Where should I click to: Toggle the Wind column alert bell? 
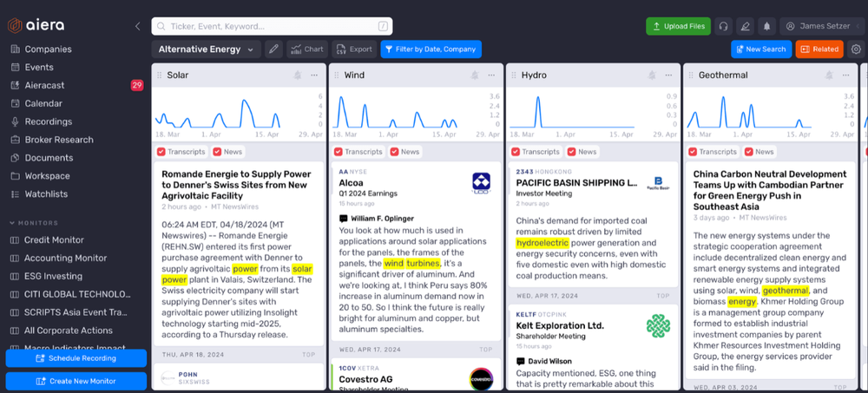click(475, 75)
